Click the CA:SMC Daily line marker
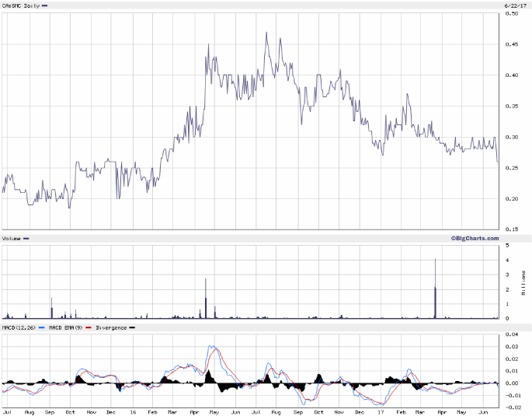Viewport: 532px width, 416px height. click(44, 5)
